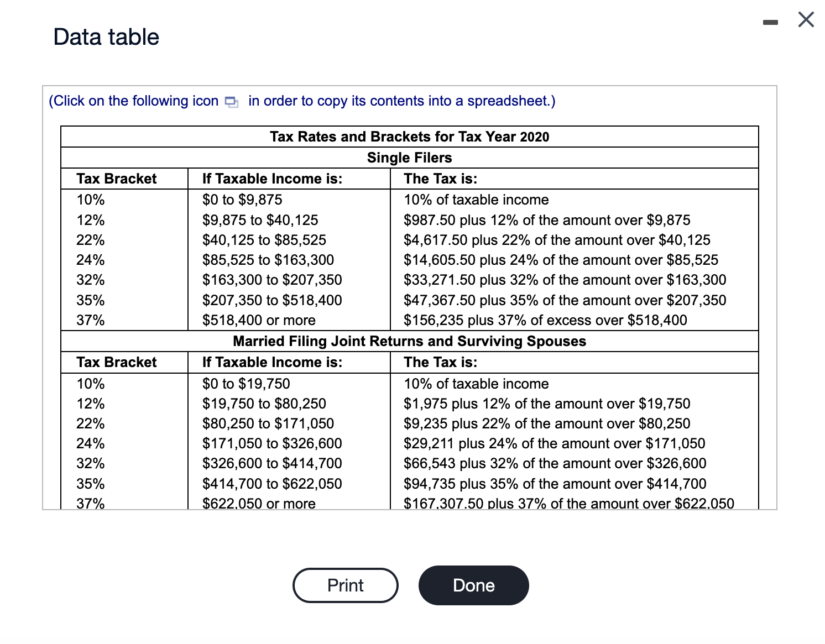
Task: Select the '$518,400 or more' cell
Action: 259,320
